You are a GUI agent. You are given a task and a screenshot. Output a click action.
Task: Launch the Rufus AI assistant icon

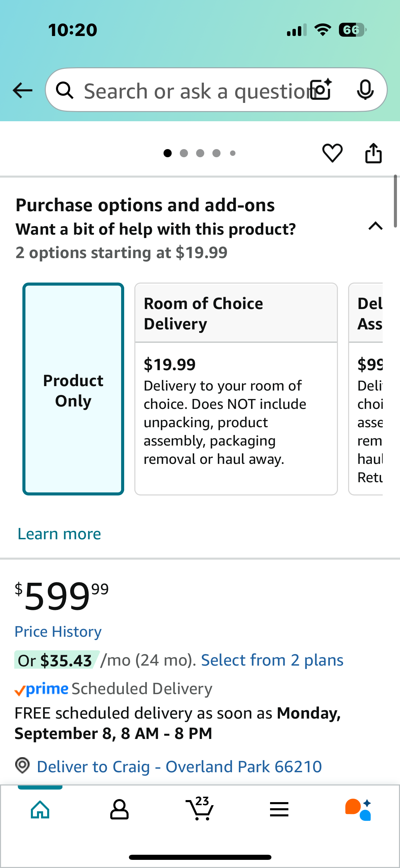(x=358, y=809)
